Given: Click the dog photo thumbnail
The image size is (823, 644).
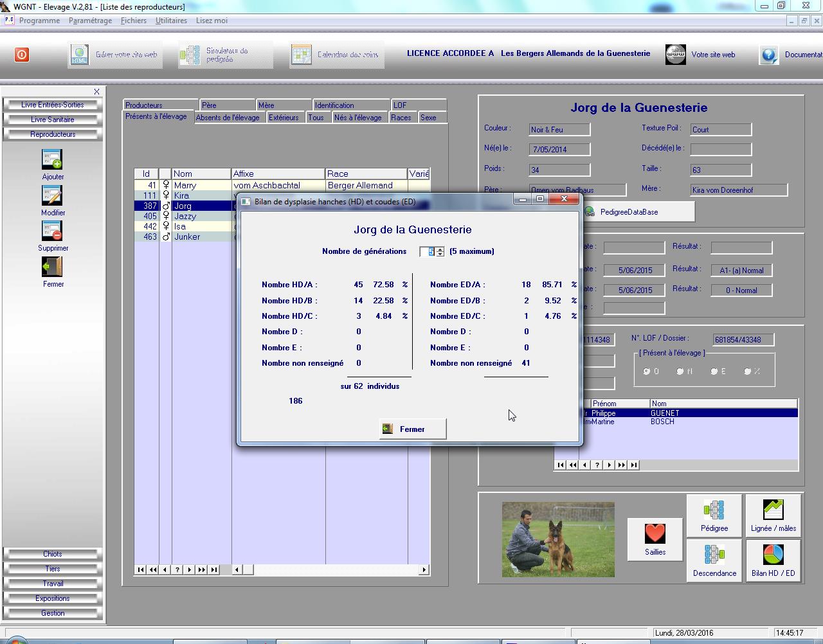Looking at the screenshot, I should (557, 539).
